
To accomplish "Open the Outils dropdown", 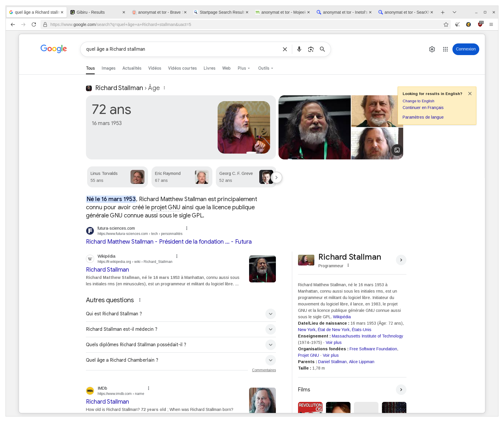I will (x=265, y=68).
